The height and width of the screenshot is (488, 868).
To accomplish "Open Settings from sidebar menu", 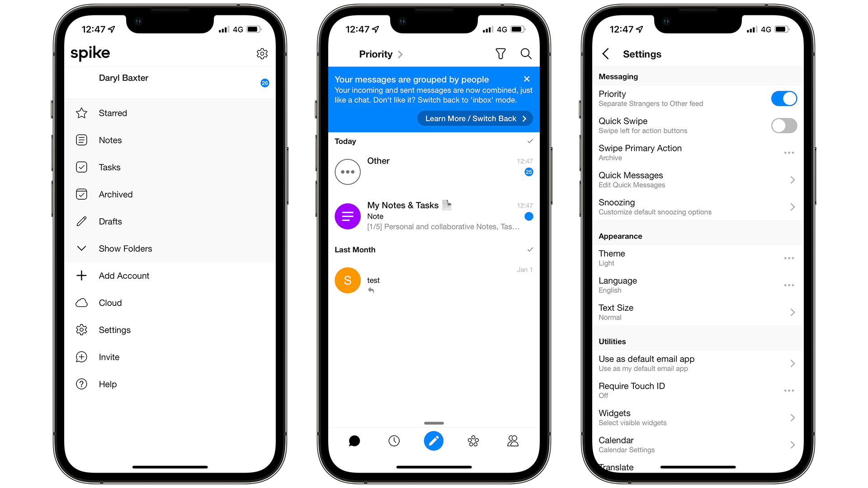I will click(114, 329).
